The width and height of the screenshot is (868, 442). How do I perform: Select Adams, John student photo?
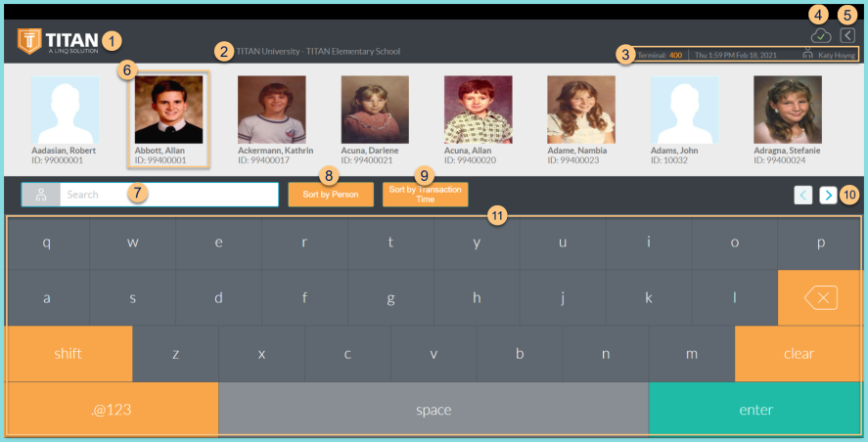tap(685, 110)
